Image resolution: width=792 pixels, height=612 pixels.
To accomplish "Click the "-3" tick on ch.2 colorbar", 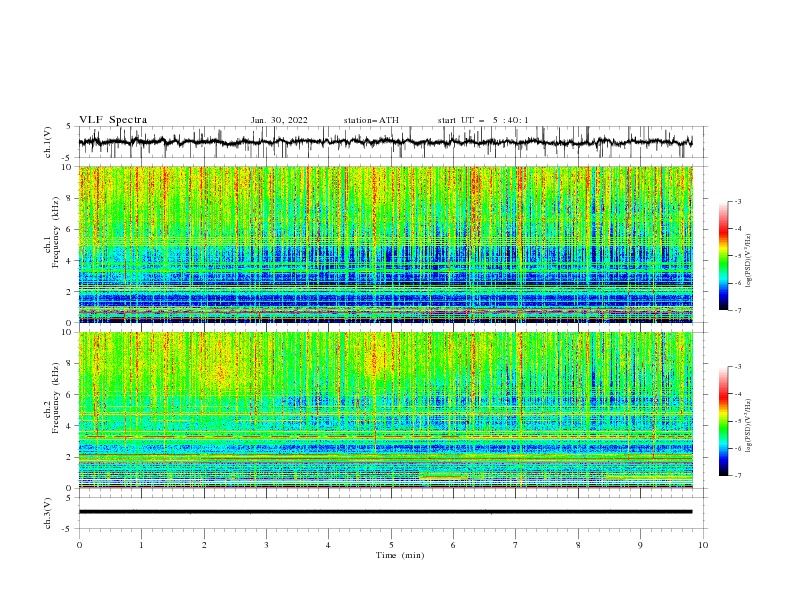I will (x=737, y=367).
